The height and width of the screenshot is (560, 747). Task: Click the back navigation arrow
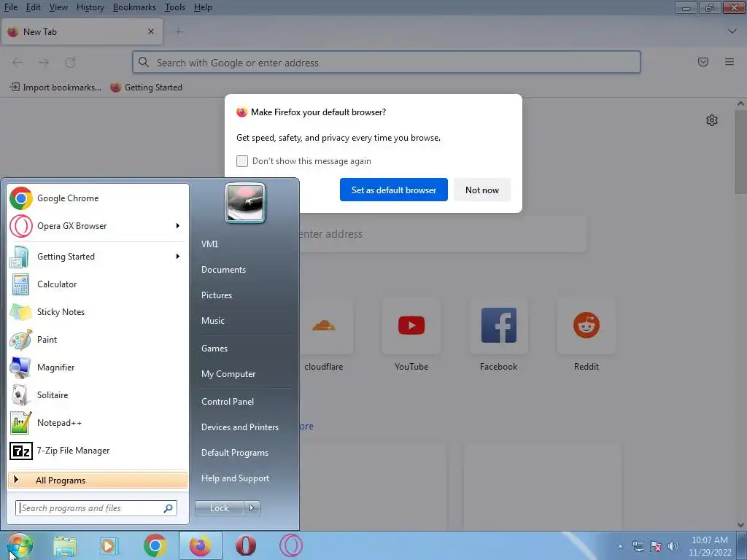(18, 63)
